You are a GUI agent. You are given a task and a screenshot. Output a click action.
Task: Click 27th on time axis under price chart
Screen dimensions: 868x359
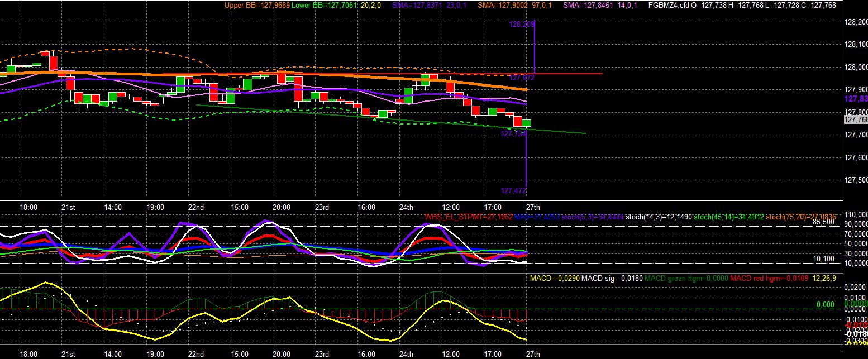coord(533,207)
